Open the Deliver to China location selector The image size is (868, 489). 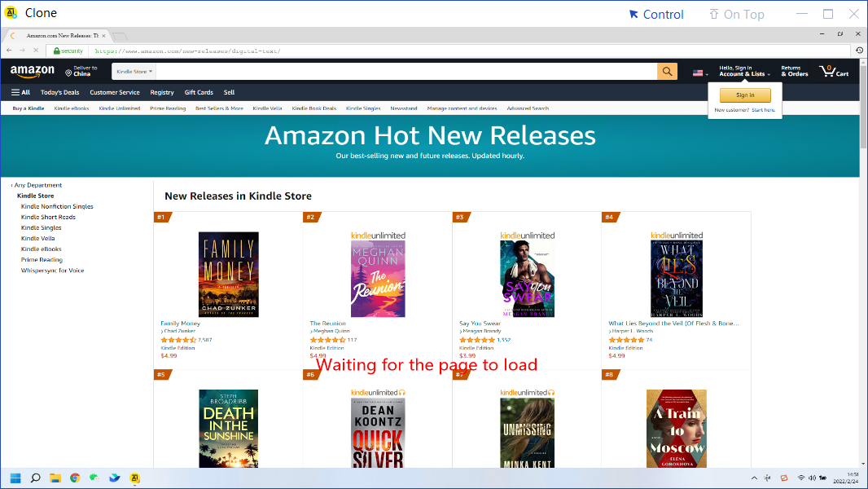[81, 71]
